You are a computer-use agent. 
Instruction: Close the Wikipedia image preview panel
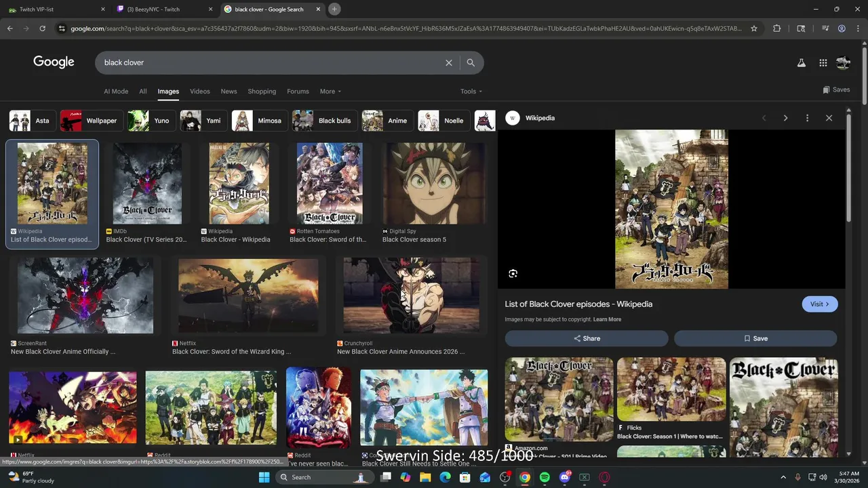tap(829, 118)
